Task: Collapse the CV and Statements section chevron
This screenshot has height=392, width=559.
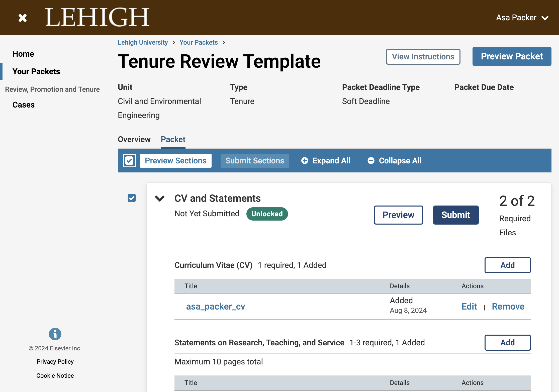Action: click(x=160, y=198)
